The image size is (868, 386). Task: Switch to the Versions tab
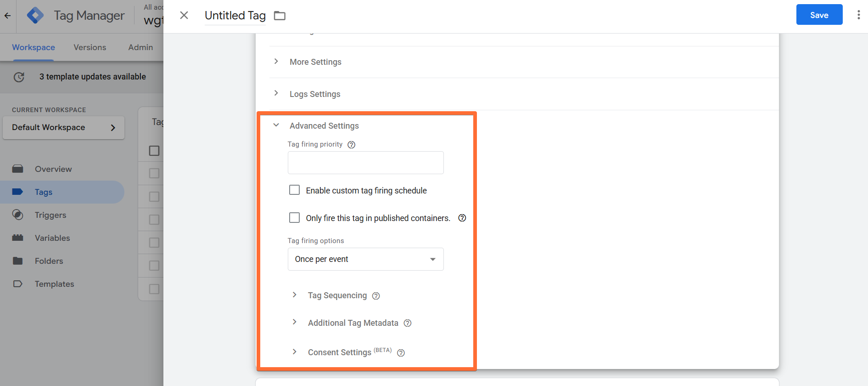point(90,47)
